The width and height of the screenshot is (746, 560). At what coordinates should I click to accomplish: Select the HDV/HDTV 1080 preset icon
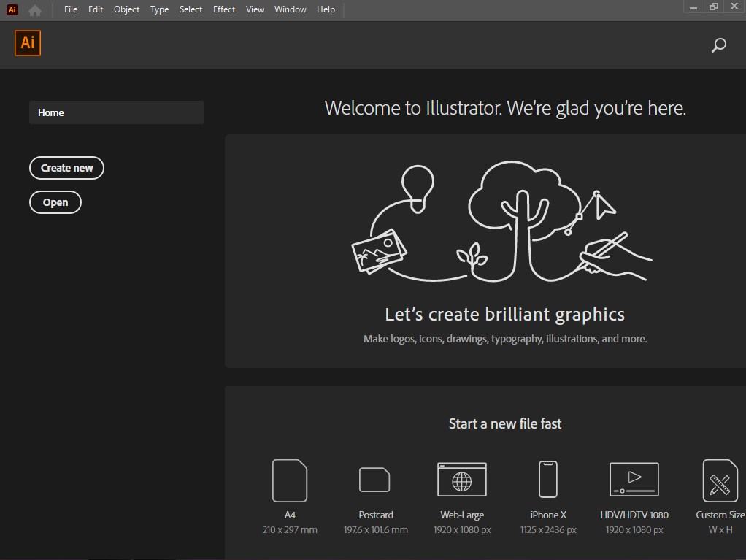click(x=634, y=479)
